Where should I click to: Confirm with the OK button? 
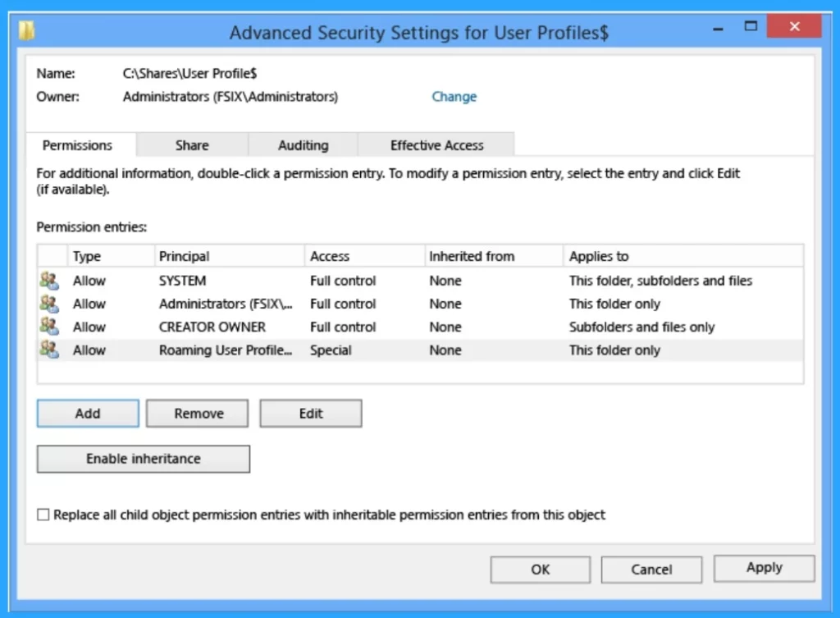coord(540,570)
